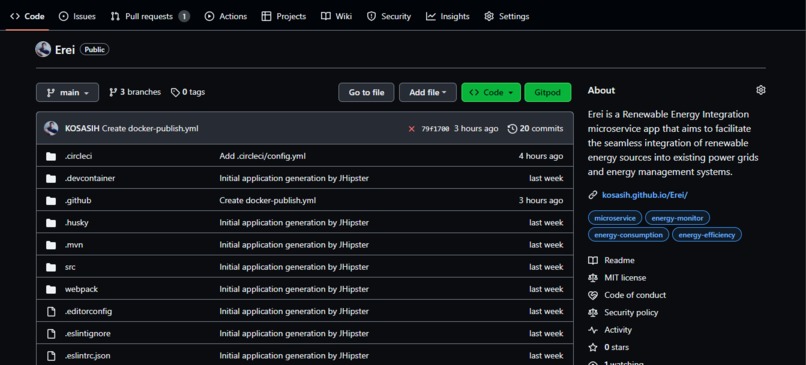Open the Activity link
The width and height of the screenshot is (806, 365).
pos(610,330)
